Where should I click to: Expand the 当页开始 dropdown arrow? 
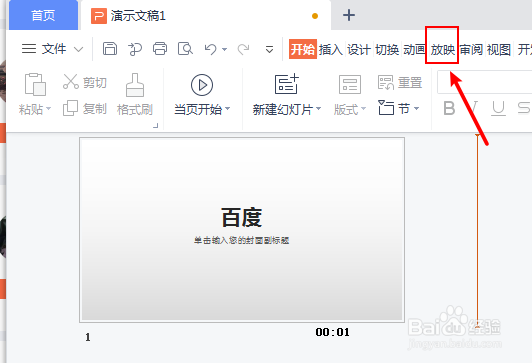(x=228, y=109)
